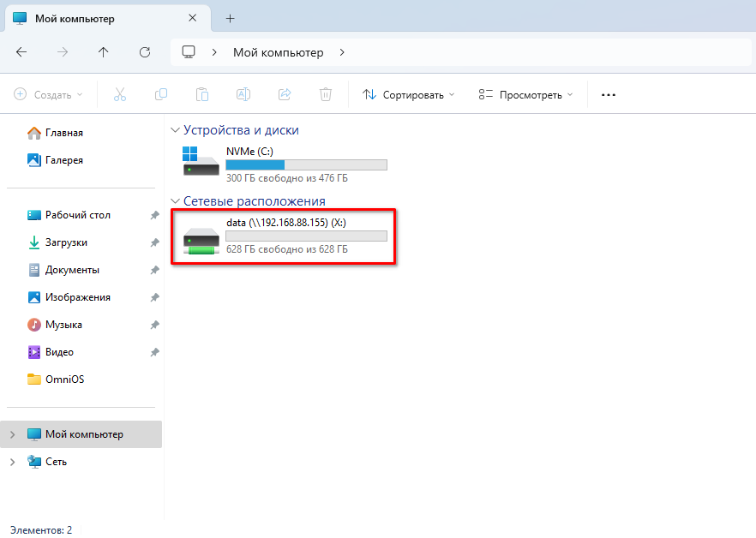This screenshot has height=538, width=756.
Task: Expand Сеть in the navigation pane
Action: [x=12, y=462]
